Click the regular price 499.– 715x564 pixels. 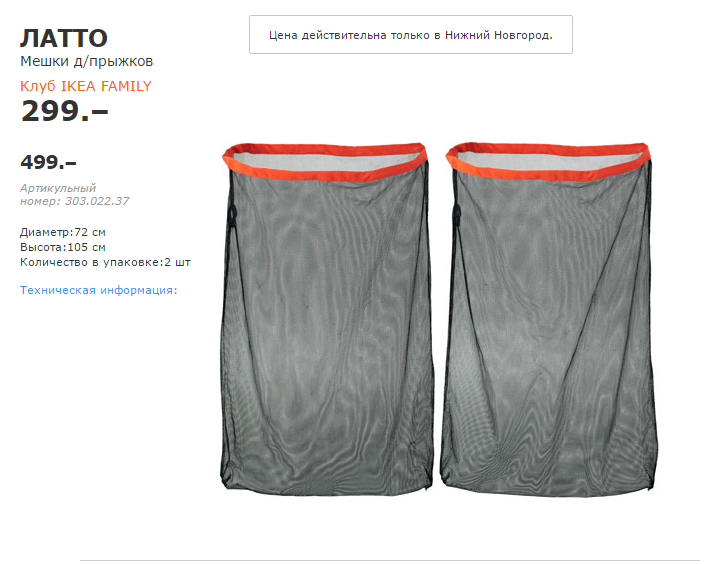click(48, 162)
